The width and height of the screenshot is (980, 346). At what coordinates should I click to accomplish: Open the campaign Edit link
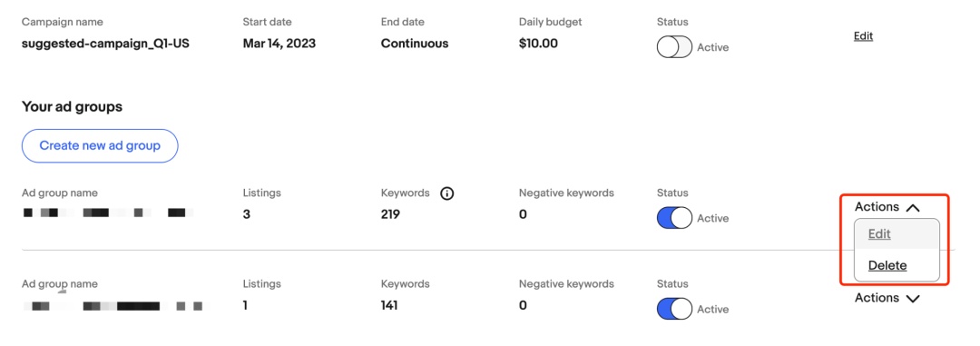coord(863,36)
